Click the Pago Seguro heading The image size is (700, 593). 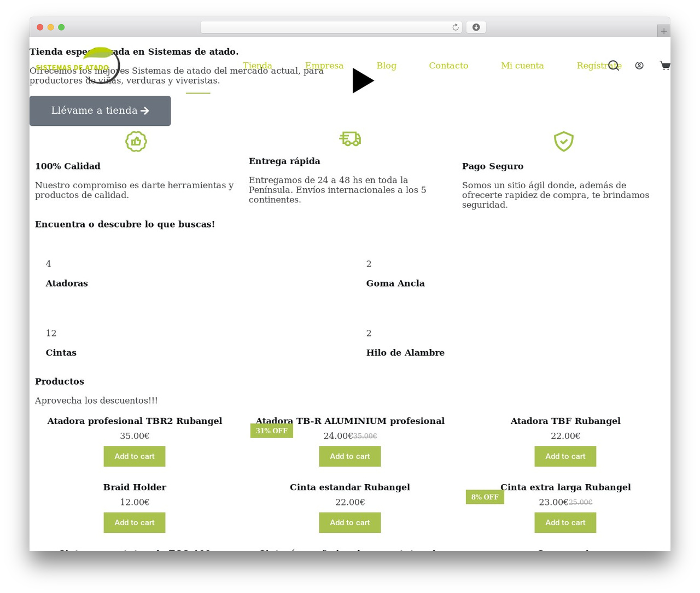493,166
